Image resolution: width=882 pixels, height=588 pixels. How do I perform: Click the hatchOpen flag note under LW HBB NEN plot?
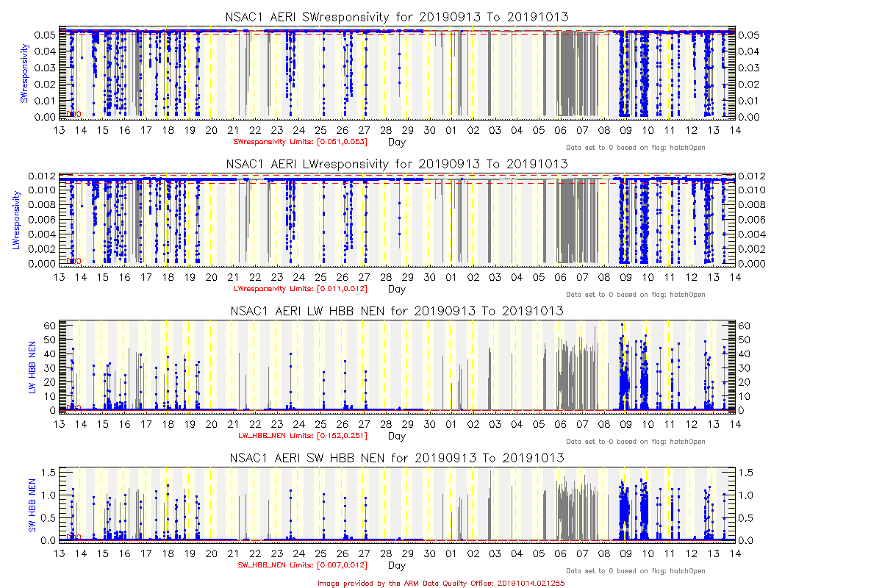(635, 442)
